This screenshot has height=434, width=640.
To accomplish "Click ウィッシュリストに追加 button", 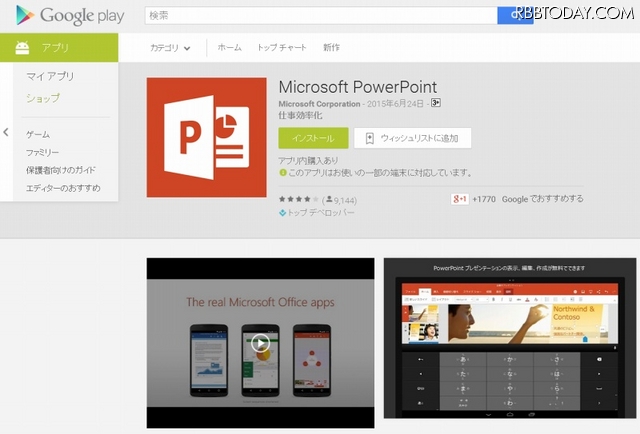I will 413,138.
